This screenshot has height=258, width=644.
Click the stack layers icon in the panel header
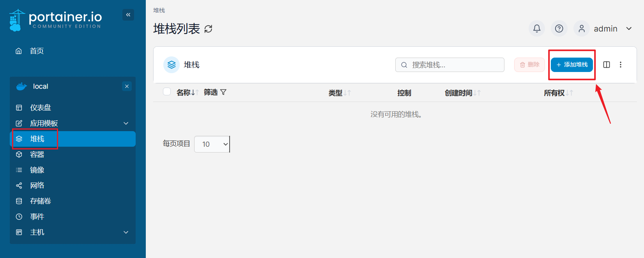click(172, 65)
